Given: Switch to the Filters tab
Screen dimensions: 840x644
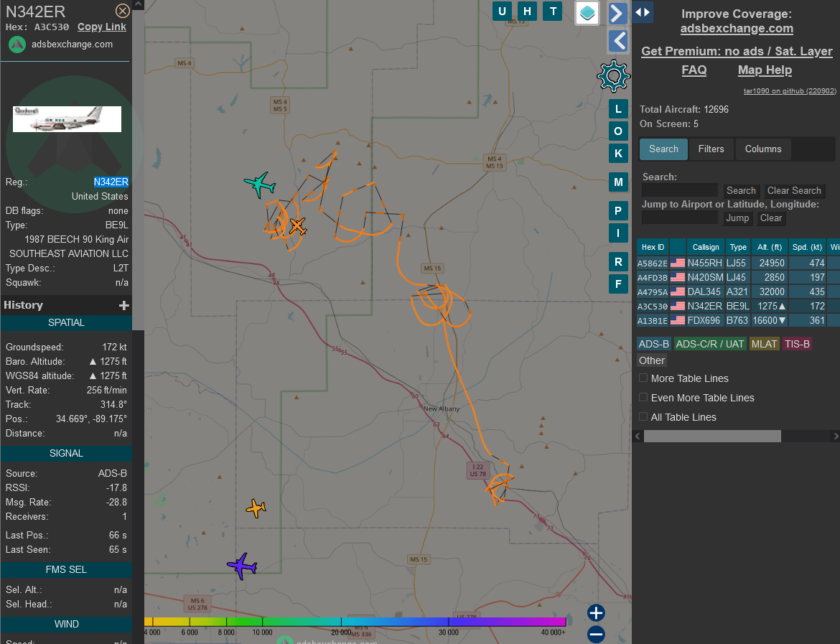Looking at the screenshot, I should point(711,149).
